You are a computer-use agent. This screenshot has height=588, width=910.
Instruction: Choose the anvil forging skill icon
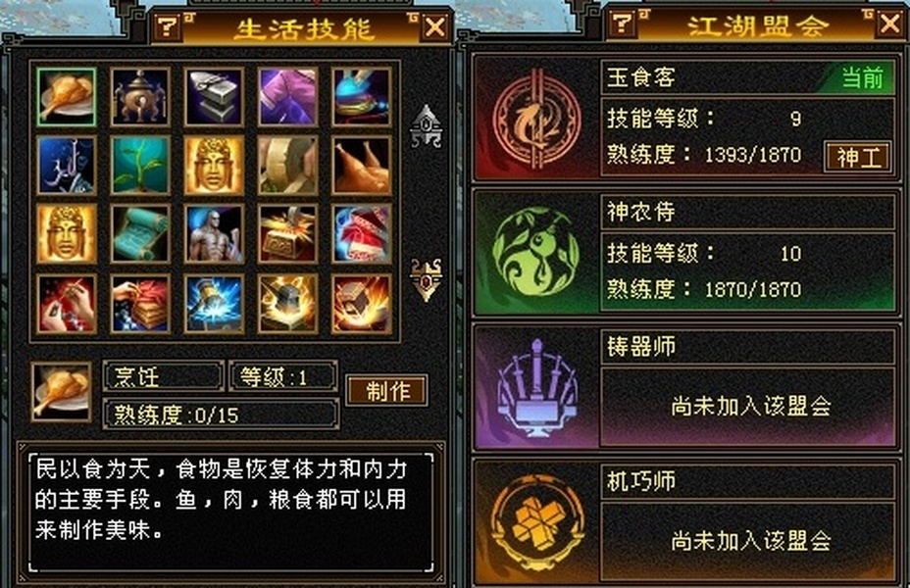point(214,97)
